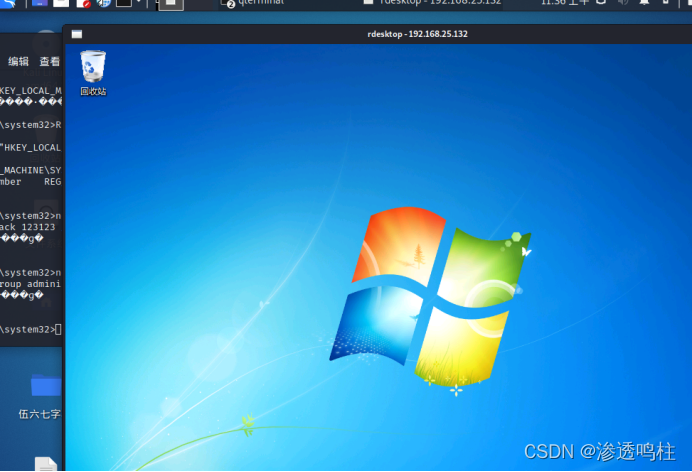Click the terminal line "roup admini"

pos(30,284)
